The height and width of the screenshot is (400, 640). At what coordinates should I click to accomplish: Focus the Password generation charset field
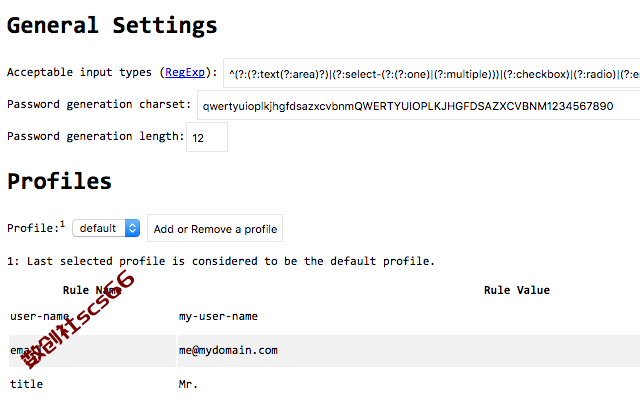point(419,105)
